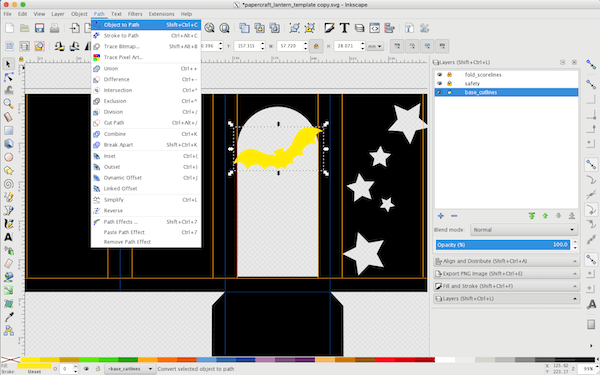
Task: Toggle the width-height ratio lock
Action: pos(316,46)
